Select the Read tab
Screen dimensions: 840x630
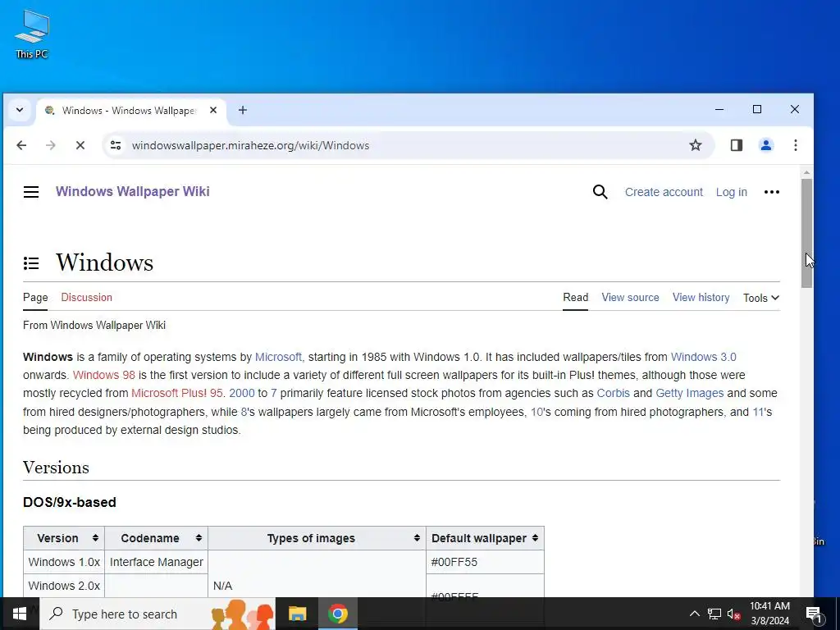pyautogui.click(x=575, y=297)
